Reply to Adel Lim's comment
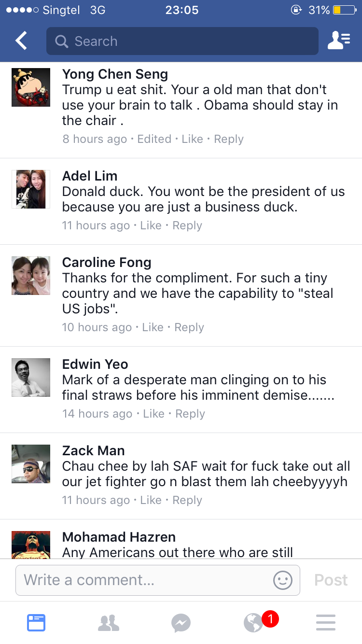Image resolution: width=362 pixels, height=644 pixels. point(187,225)
